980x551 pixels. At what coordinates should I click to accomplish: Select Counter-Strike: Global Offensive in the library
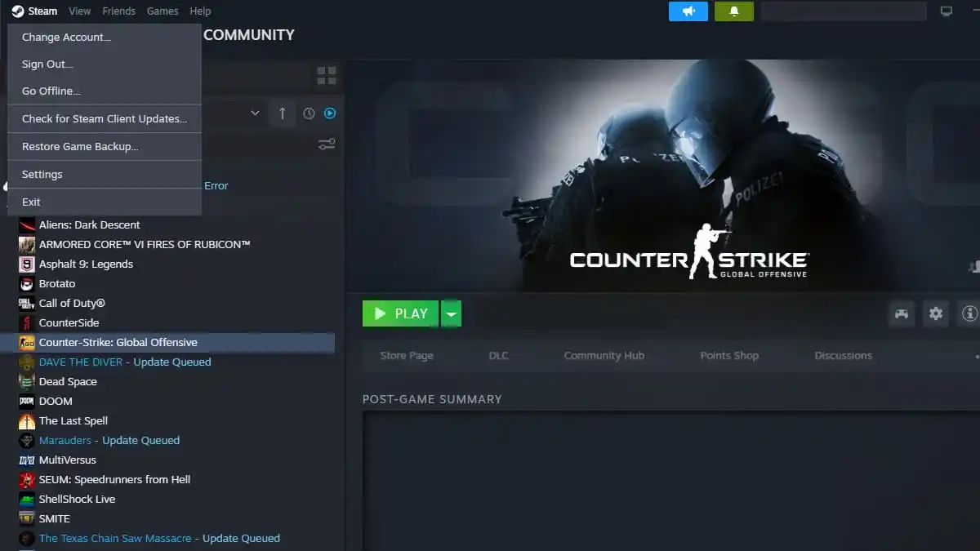point(119,342)
